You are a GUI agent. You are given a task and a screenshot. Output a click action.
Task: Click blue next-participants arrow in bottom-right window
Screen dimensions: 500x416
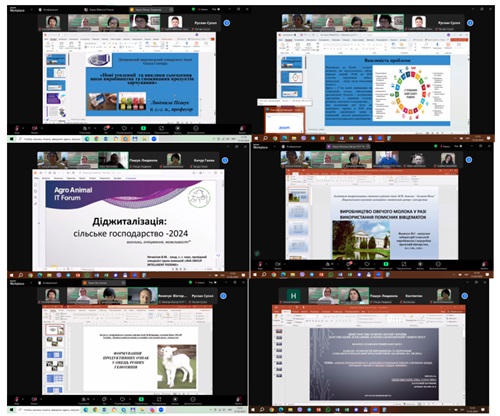(x=465, y=296)
